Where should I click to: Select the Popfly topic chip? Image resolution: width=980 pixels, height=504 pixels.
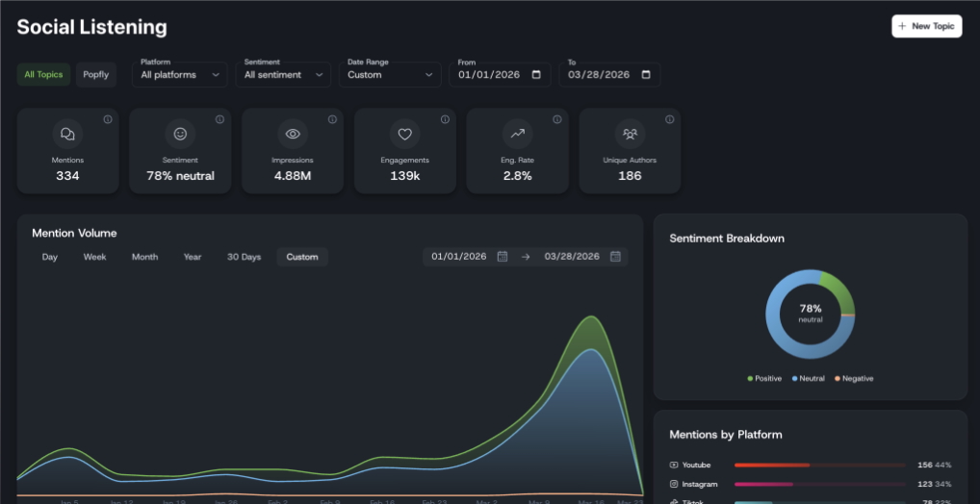pyautogui.click(x=96, y=74)
